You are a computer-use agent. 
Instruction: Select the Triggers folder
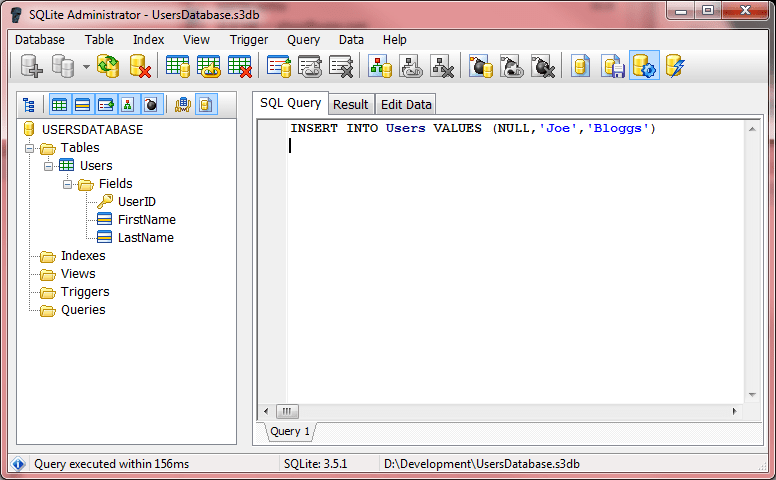[85, 292]
